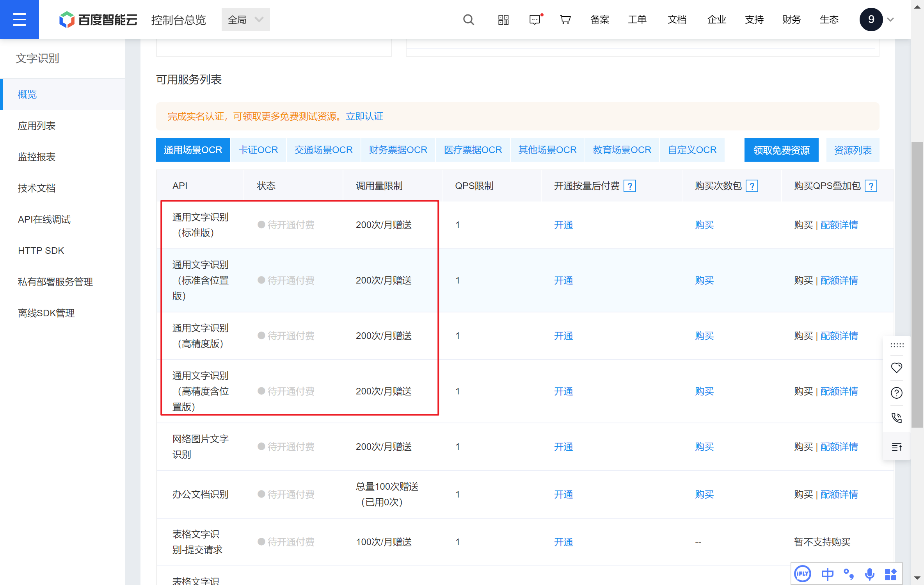Switch to the 财务票据OCR tab
The height and width of the screenshot is (585, 924).
point(398,150)
